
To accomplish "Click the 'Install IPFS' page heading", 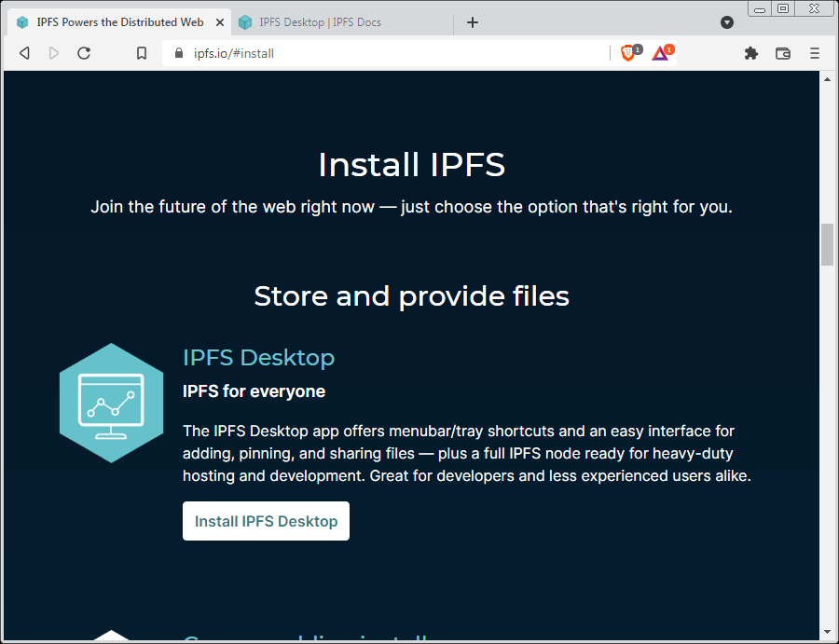I will [411, 164].
